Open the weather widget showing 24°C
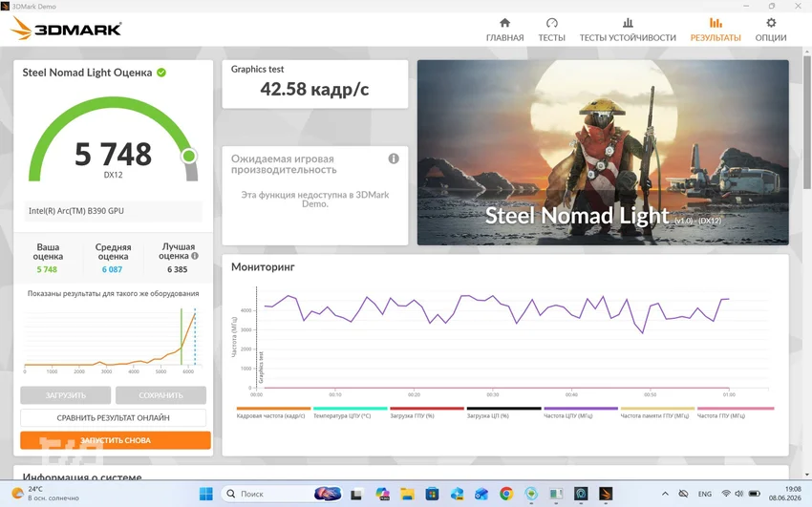812x507 pixels. [46, 494]
